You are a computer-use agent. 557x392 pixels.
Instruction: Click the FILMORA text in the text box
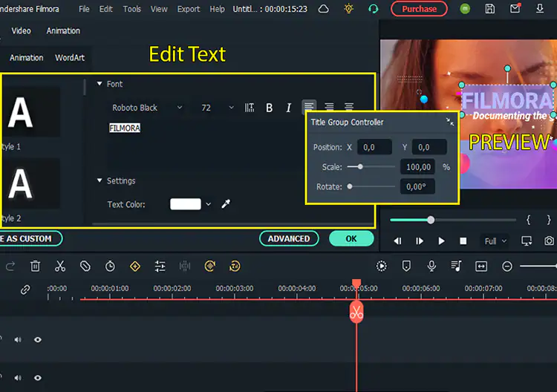(x=125, y=128)
